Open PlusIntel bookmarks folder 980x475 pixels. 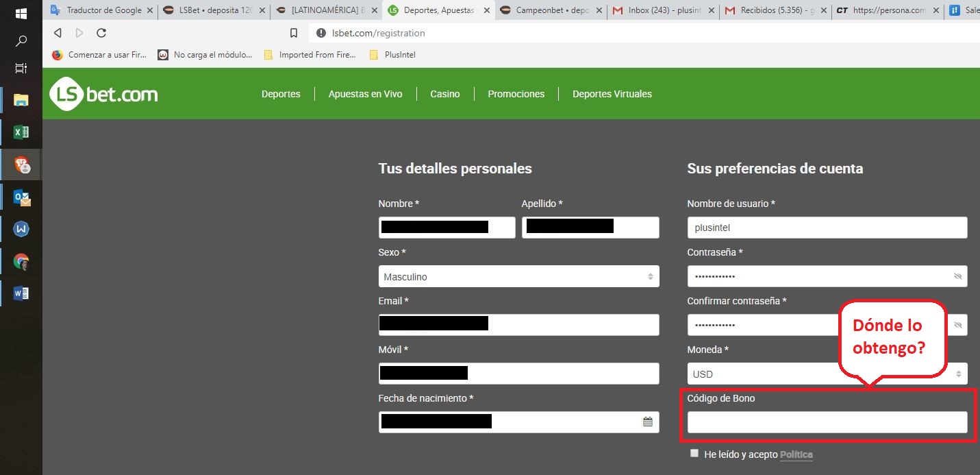click(x=392, y=55)
